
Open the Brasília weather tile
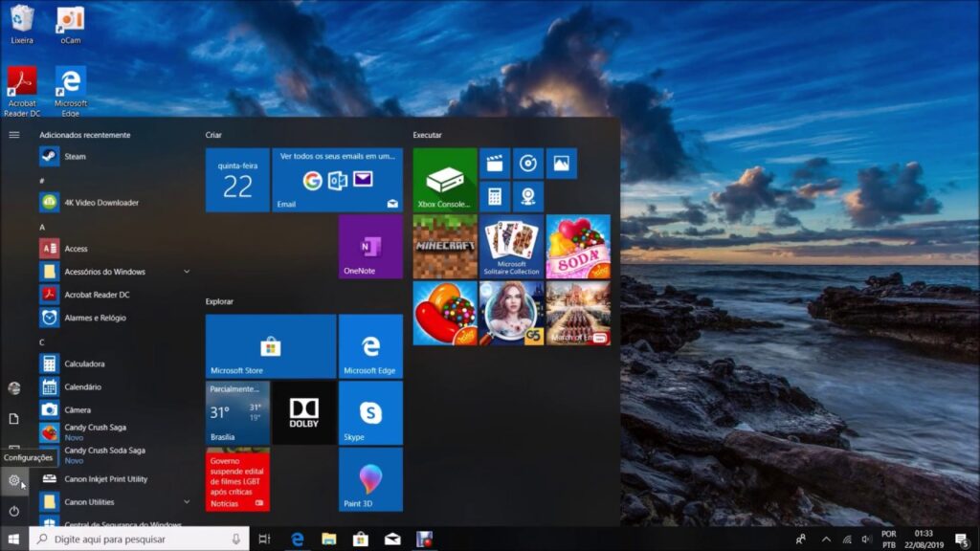pos(237,413)
